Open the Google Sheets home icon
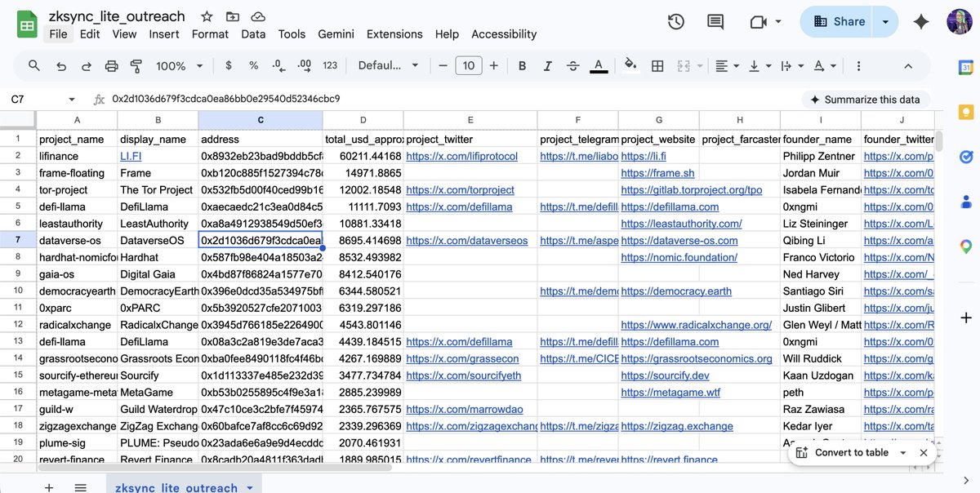Screen dimensions: 980x493 click(x=27, y=24)
